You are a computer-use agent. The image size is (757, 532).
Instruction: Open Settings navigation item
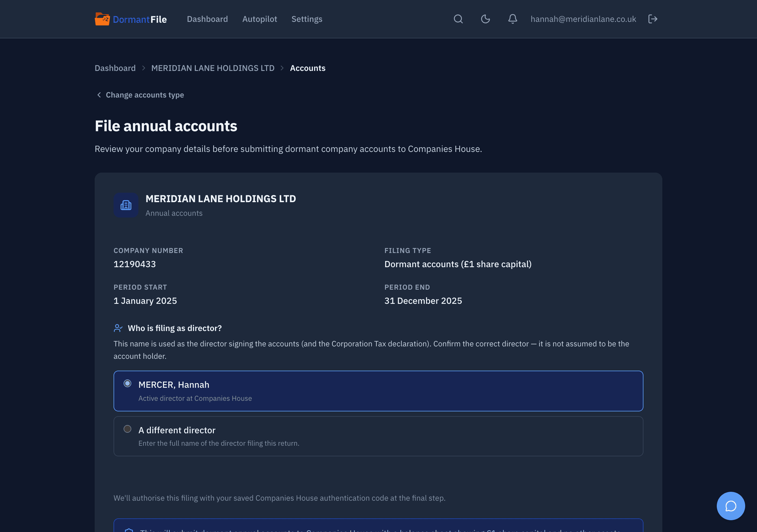click(307, 19)
